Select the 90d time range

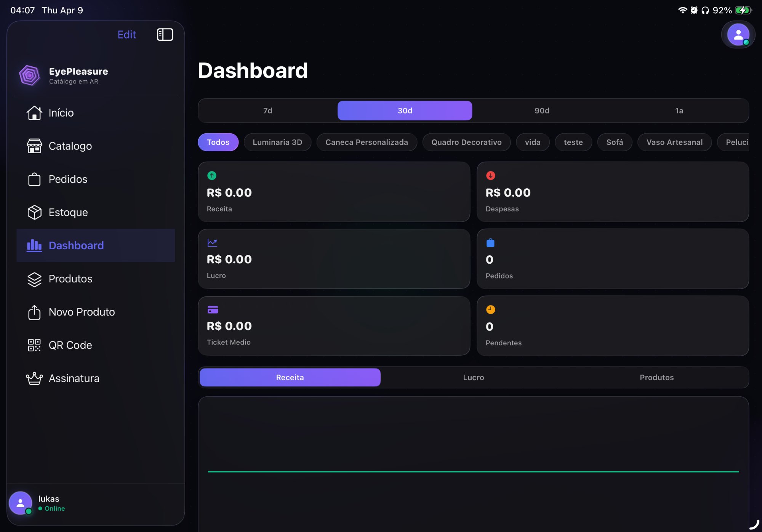coord(542,111)
